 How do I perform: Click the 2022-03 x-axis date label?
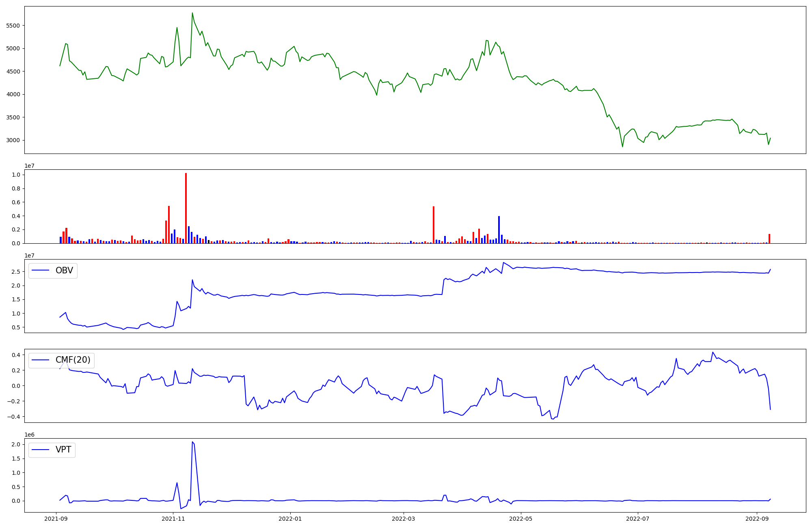point(404,519)
